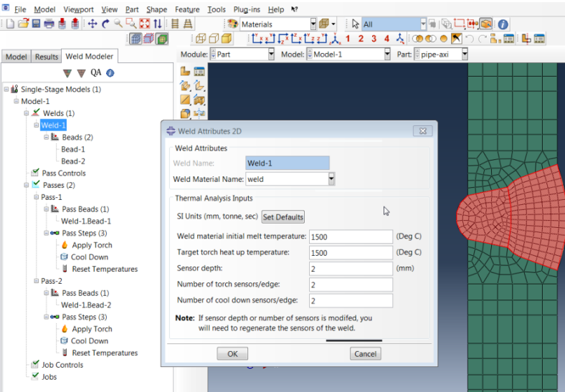Click the info icon next to QA
Screen dimensions: 565x392
click(110, 73)
